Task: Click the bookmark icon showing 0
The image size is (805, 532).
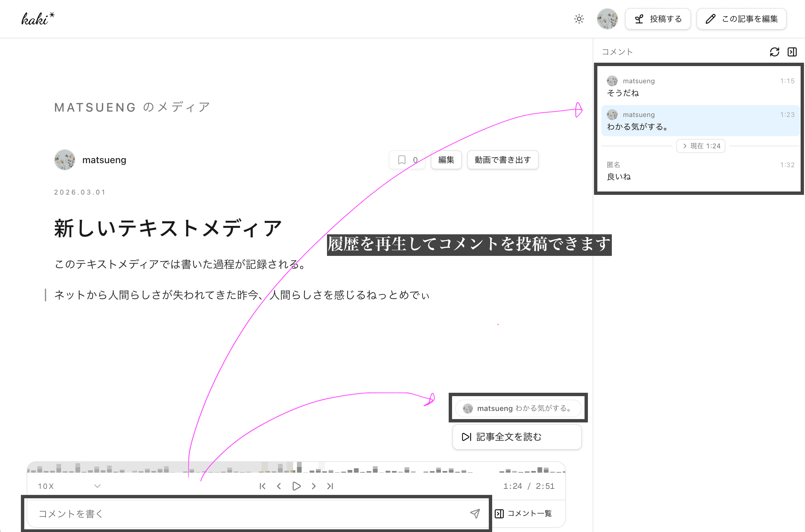Action: pos(407,159)
